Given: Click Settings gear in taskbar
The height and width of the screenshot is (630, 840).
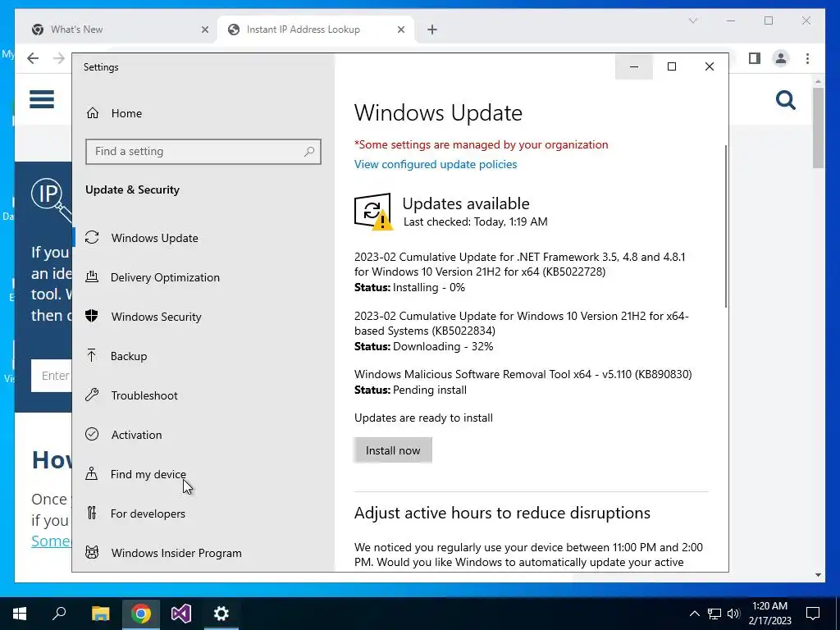Looking at the screenshot, I should tap(221, 614).
